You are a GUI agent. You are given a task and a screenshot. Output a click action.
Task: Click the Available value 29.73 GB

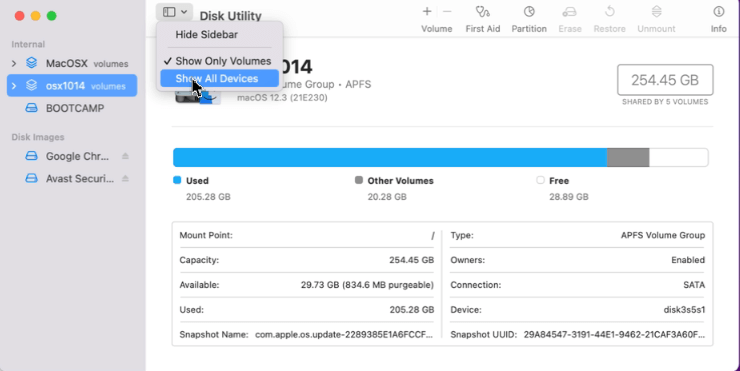[x=367, y=285]
